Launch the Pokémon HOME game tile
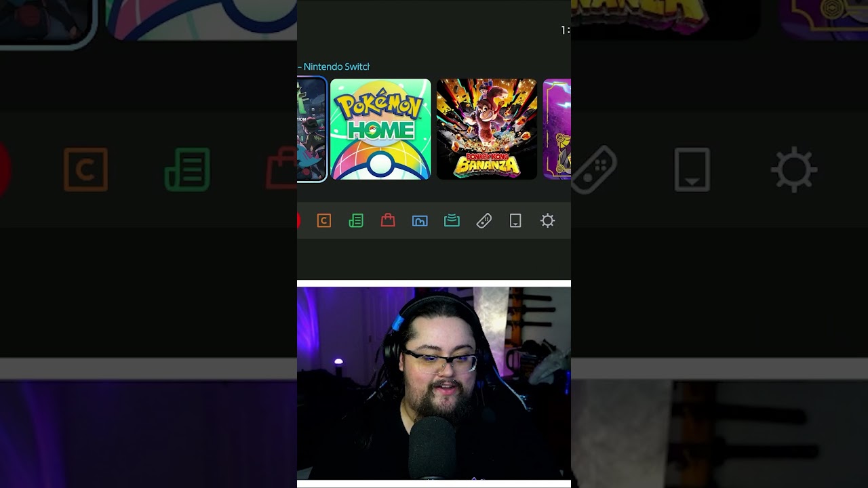868x488 pixels. click(380, 129)
